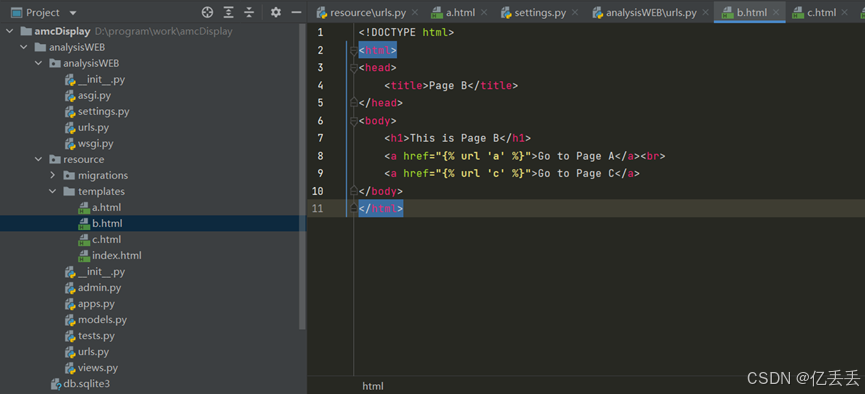Image resolution: width=865 pixels, height=394 pixels.
Task: Select __init__.py above admin.py
Action: pyautogui.click(x=102, y=271)
